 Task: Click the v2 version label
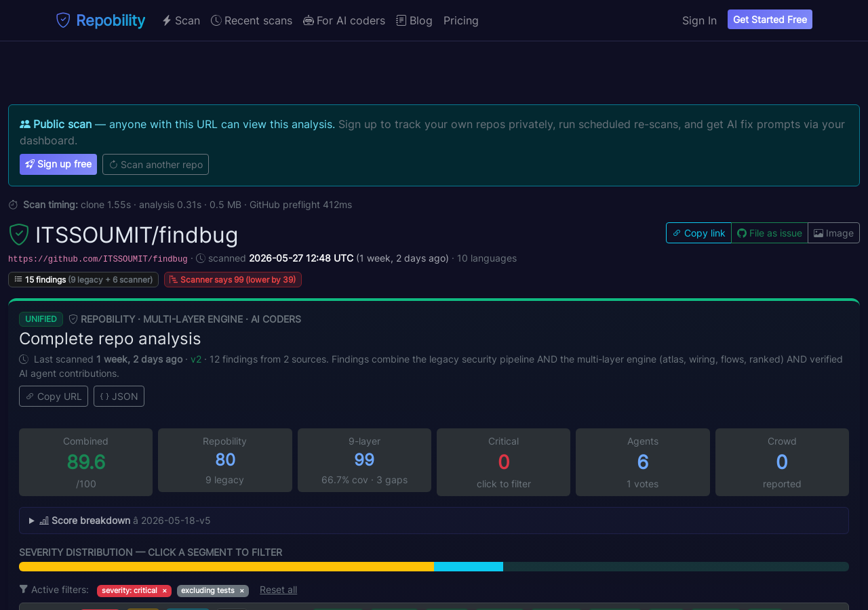click(196, 359)
